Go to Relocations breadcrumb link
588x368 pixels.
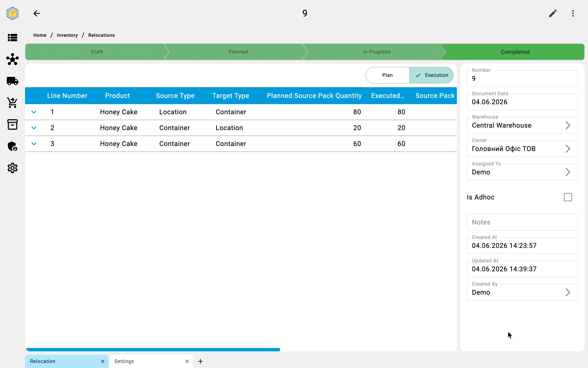pos(101,35)
